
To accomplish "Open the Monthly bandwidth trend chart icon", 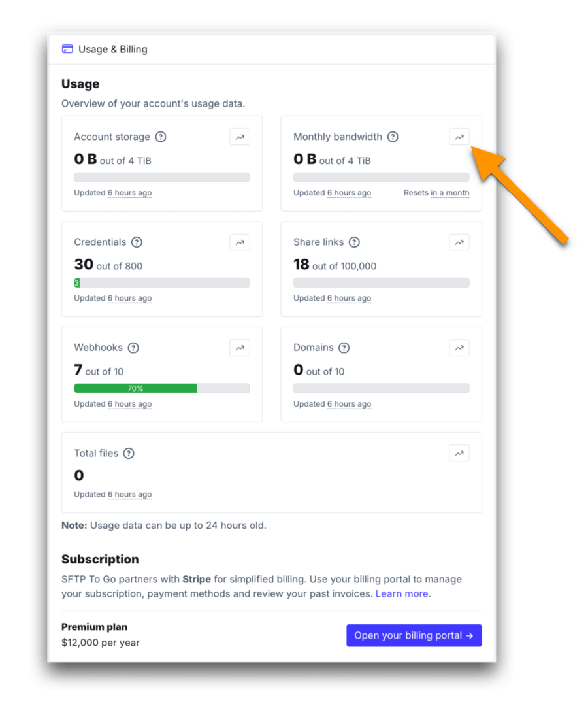I will click(459, 137).
